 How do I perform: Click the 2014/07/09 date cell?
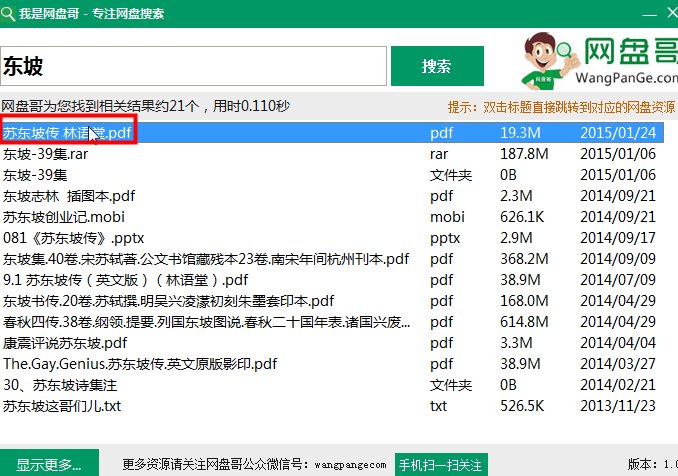tap(618, 280)
